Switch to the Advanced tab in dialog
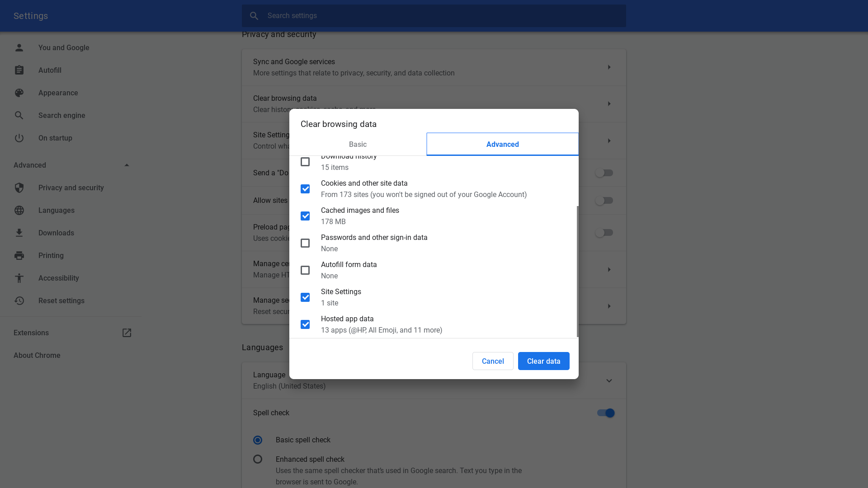 [502, 145]
